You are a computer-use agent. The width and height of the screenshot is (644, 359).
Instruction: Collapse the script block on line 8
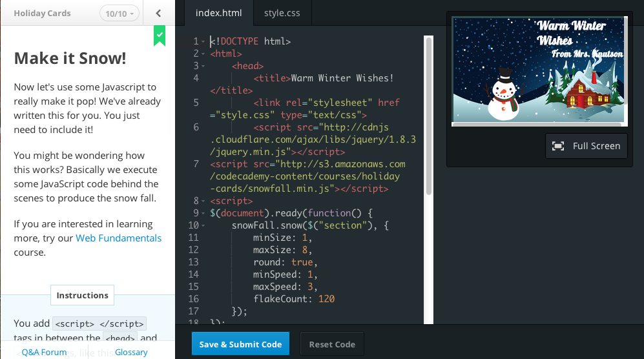(203, 201)
